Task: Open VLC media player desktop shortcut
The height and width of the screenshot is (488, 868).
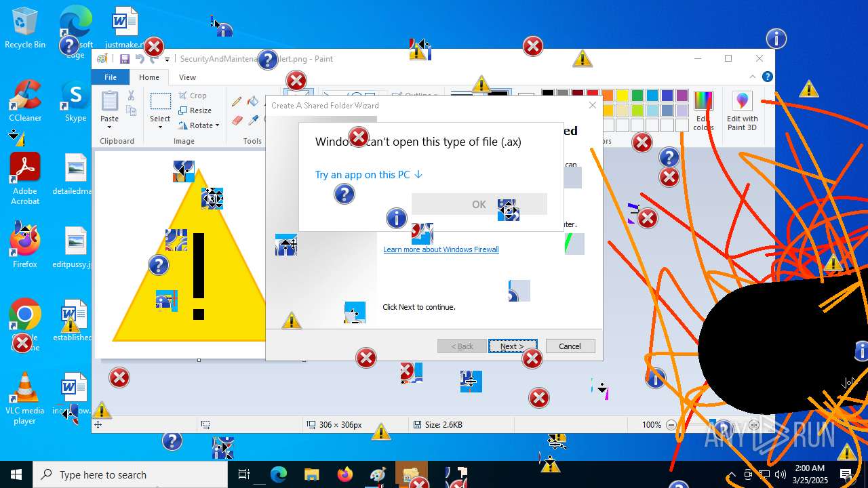Action: [25, 398]
